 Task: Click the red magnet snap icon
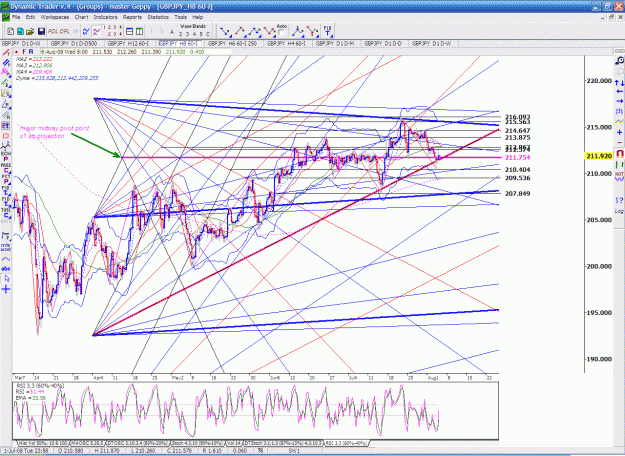click(619, 153)
